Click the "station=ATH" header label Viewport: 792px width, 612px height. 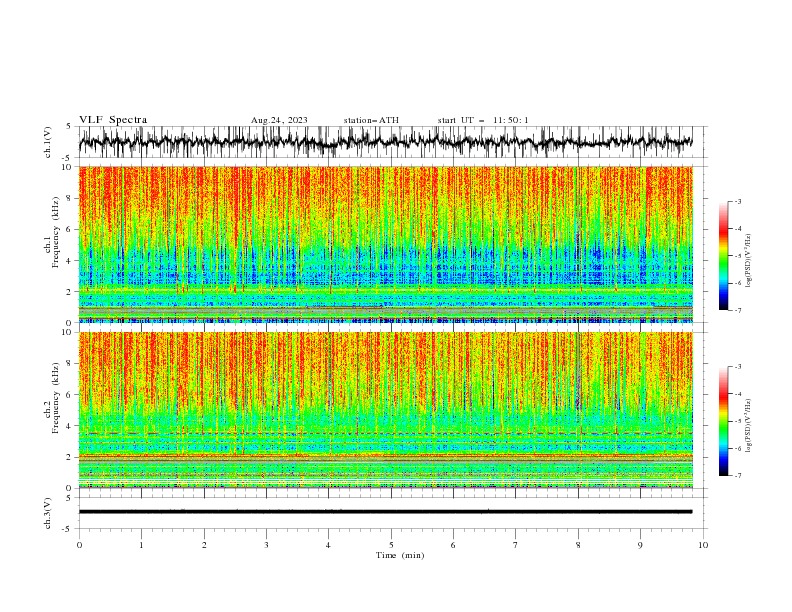point(371,120)
